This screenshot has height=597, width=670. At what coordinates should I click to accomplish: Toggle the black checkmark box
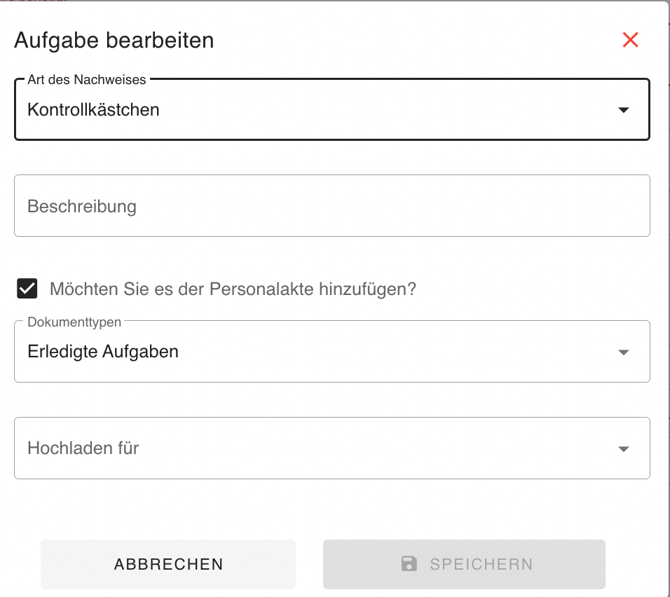27,288
